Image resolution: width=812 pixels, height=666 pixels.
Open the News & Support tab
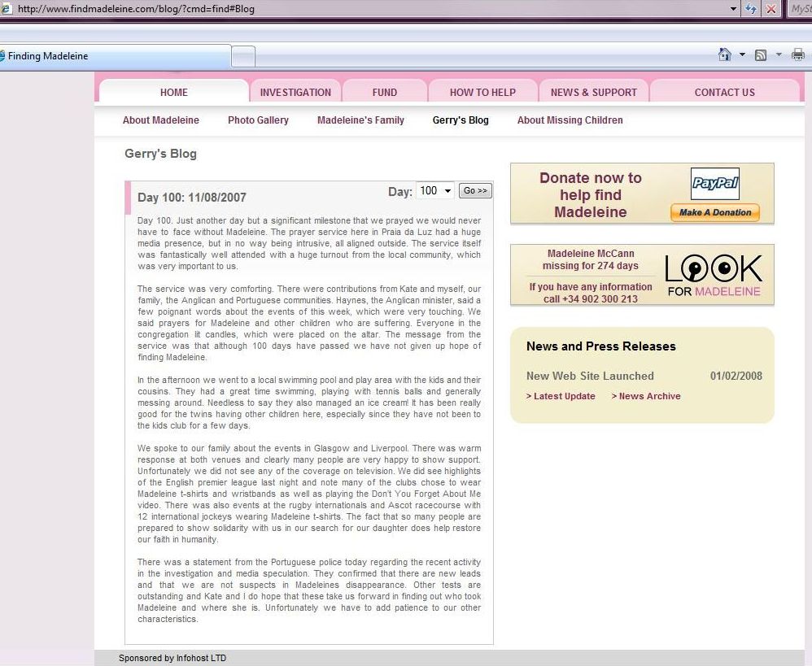(593, 92)
